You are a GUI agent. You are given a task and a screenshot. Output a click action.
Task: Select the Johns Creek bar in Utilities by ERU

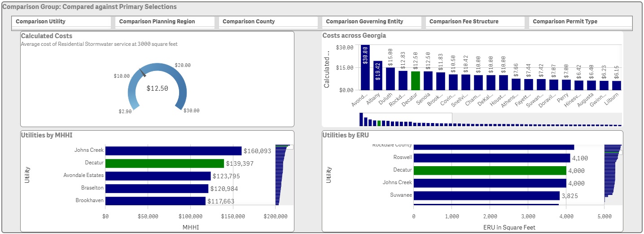[x=490, y=183]
